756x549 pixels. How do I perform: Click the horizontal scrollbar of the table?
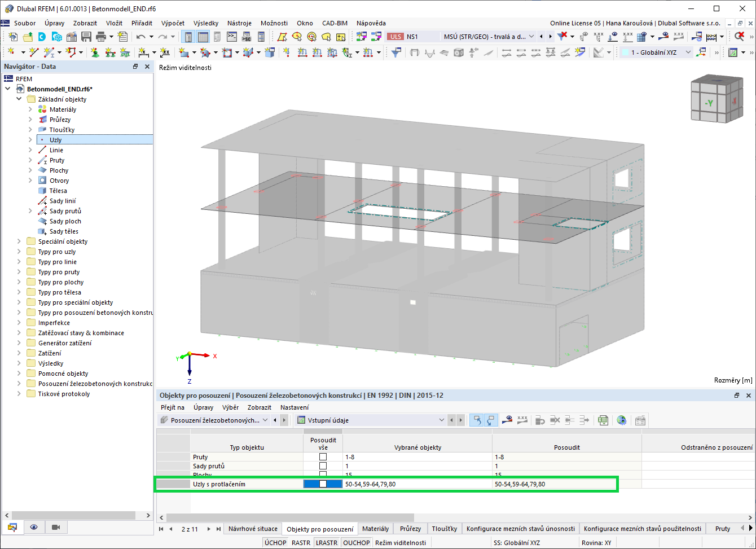tap(291, 517)
